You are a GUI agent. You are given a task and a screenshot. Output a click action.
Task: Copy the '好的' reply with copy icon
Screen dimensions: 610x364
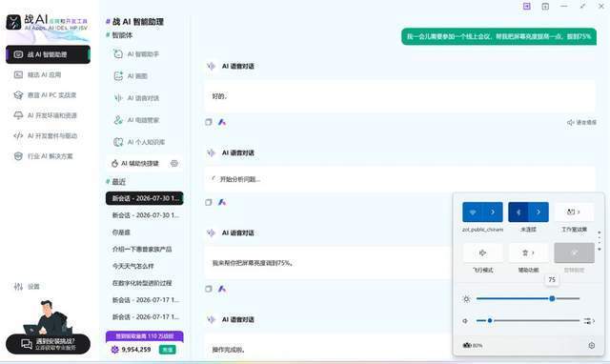click(x=209, y=122)
